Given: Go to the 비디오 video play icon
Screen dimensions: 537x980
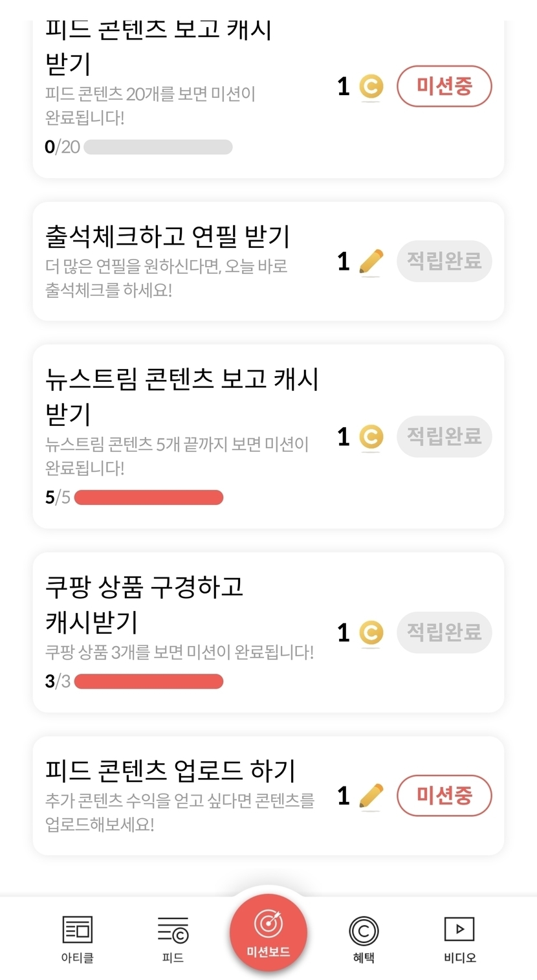Looking at the screenshot, I should tap(459, 930).
